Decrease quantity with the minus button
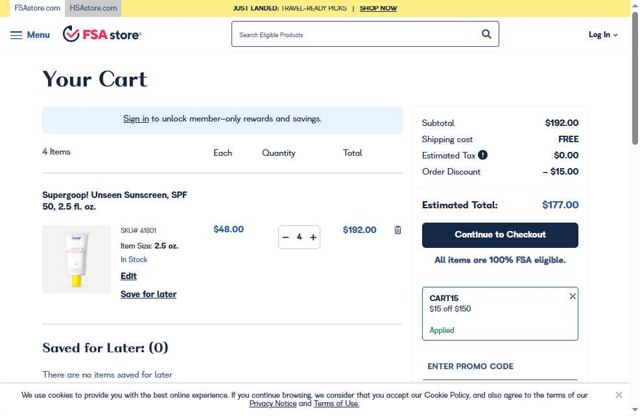640x416 pixels. [x=286, y=237]
